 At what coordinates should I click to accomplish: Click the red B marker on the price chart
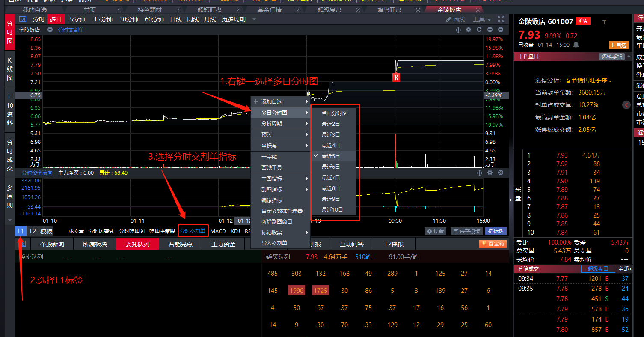pos(396,78)
